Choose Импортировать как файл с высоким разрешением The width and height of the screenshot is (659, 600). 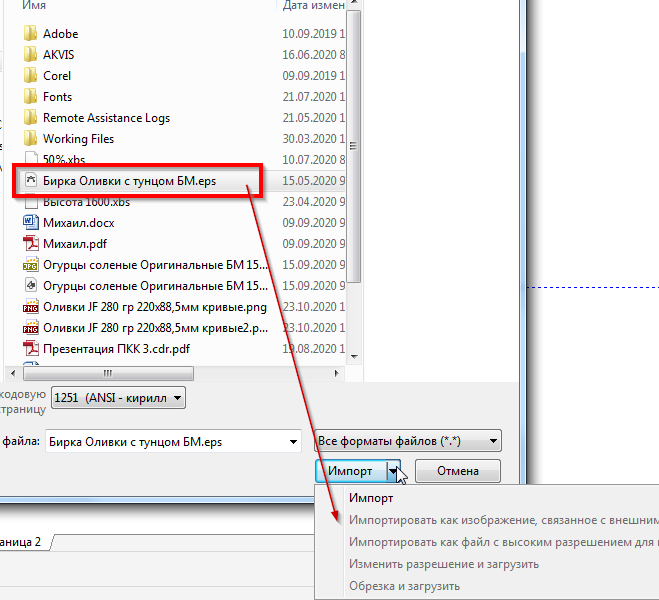tap(503, 542)
